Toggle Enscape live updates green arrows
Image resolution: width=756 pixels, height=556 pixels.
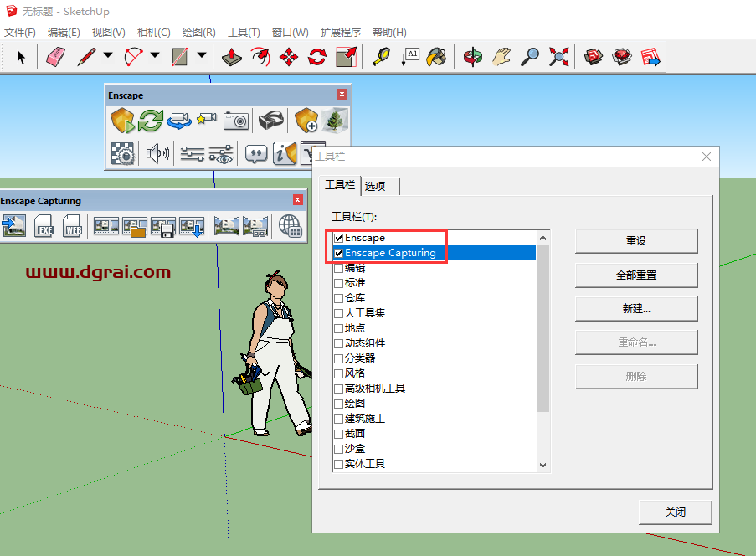151,121
